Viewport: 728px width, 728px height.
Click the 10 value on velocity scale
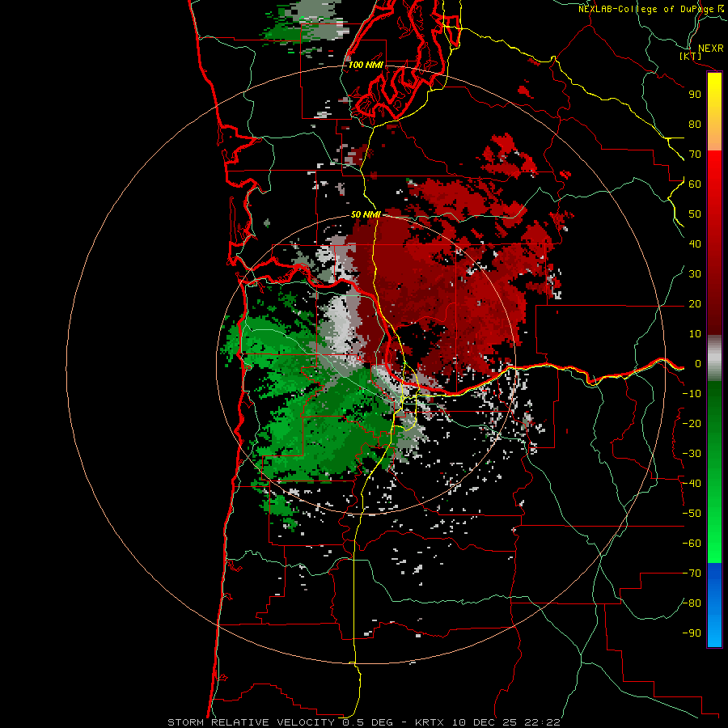tap(695, 334)
